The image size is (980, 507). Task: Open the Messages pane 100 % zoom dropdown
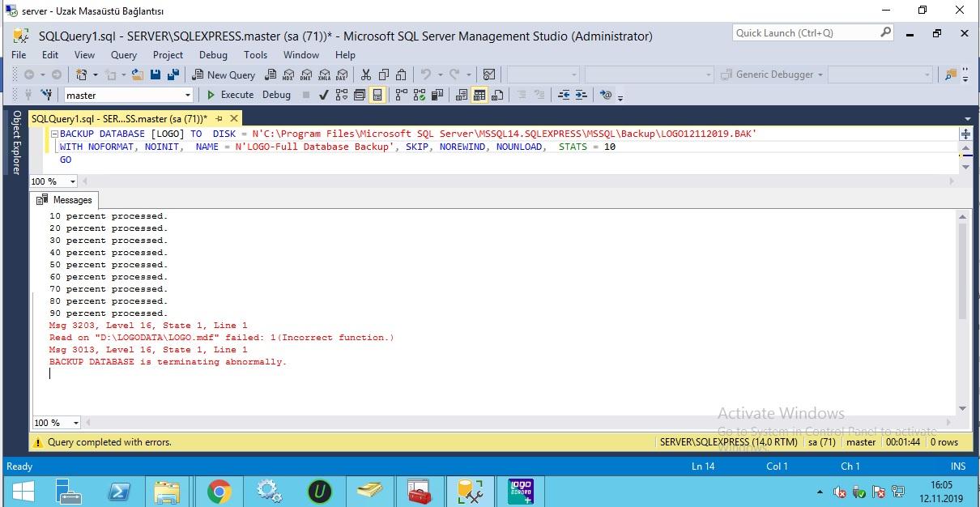click(x=76, y=423)
